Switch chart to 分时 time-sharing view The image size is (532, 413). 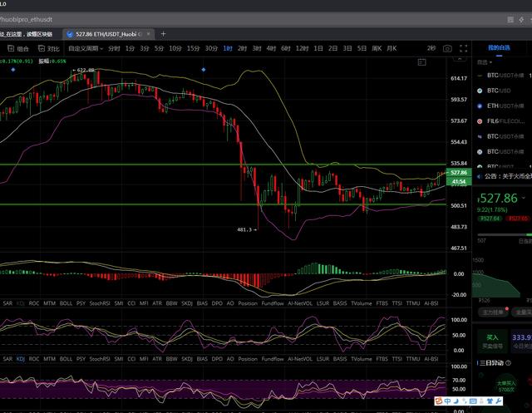[114, 48]
